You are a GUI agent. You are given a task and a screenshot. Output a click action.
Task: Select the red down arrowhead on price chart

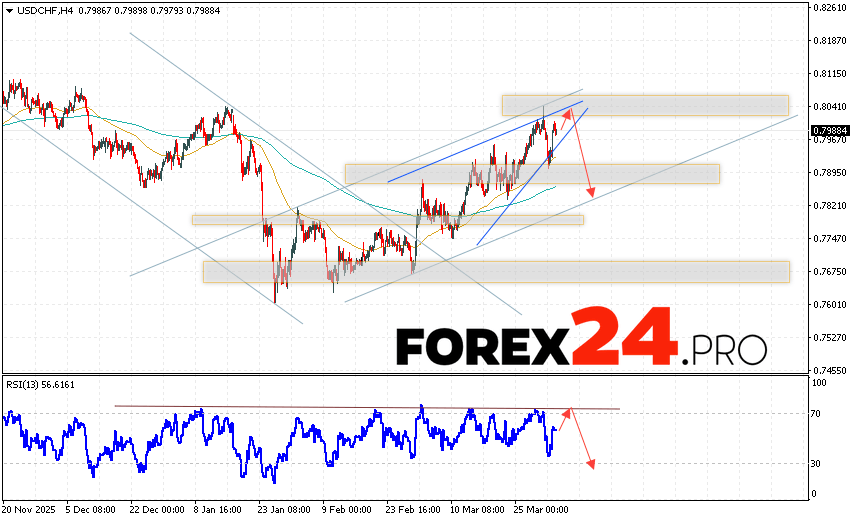(591, 191)
